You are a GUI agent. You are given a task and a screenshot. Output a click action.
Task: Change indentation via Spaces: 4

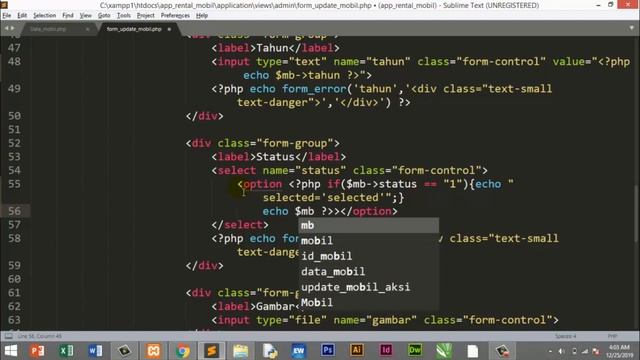(565, 336)
